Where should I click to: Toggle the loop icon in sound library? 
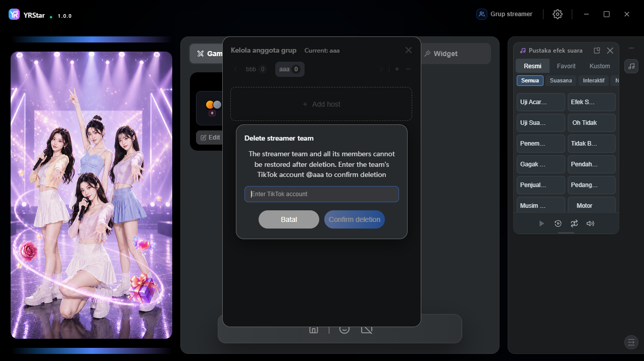click(574, 223)
